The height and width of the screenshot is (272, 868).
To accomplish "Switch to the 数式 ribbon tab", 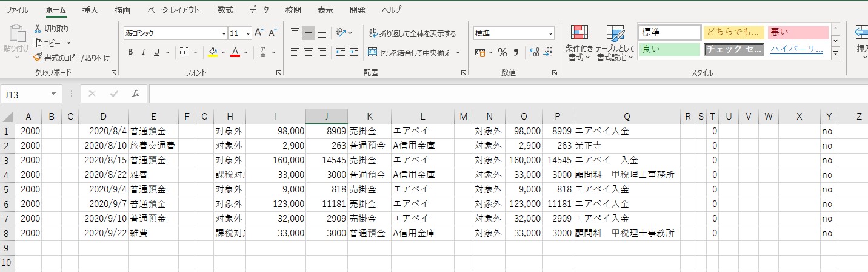I will pyautogui.click(x=225, y=10).
